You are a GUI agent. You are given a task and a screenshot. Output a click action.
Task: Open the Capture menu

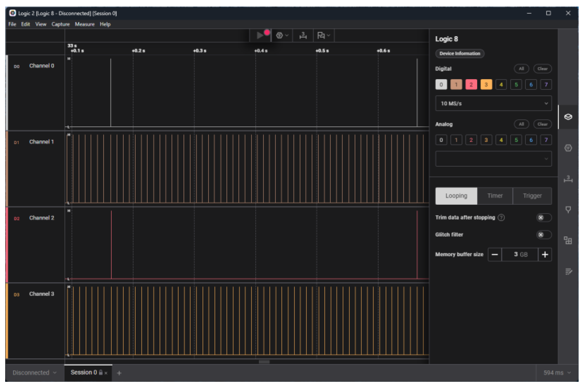60,24
